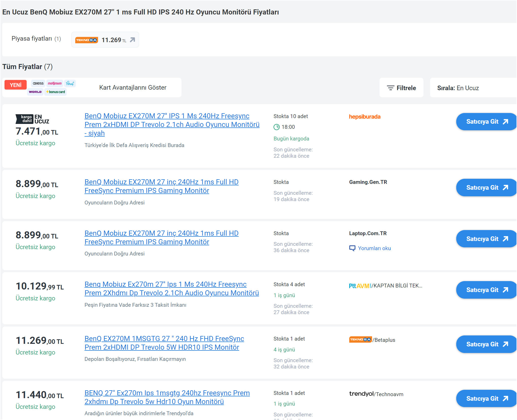Click the filter lines icon in Filtrele
The image size is (517, 420).
coord(390,88)
